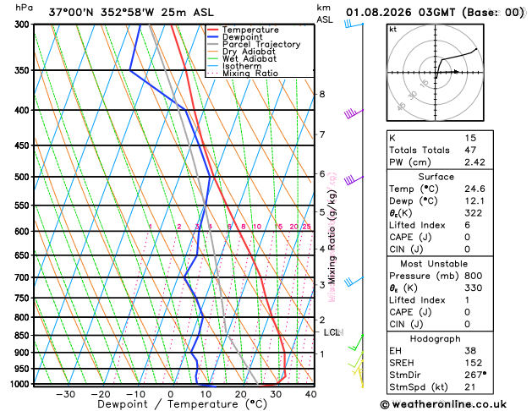Click the Most Unstable section heading
The height and width of the screenshot is (411, 532).
pos(434,264)
